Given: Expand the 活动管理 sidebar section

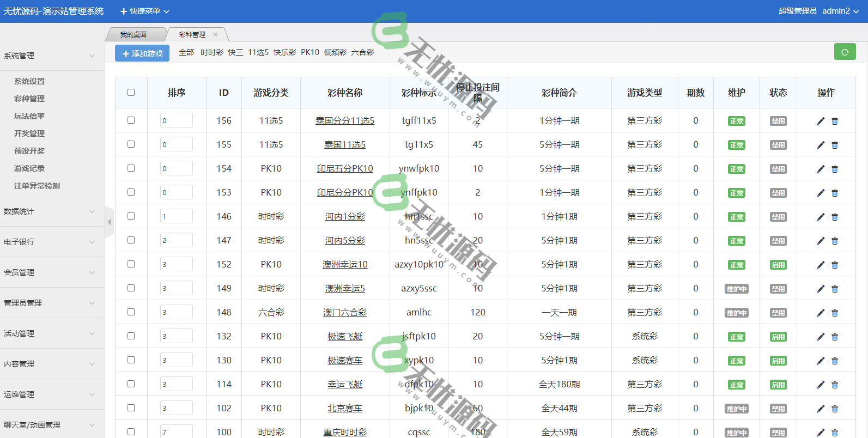Looking at the screenshot, I should coord(52,333).
